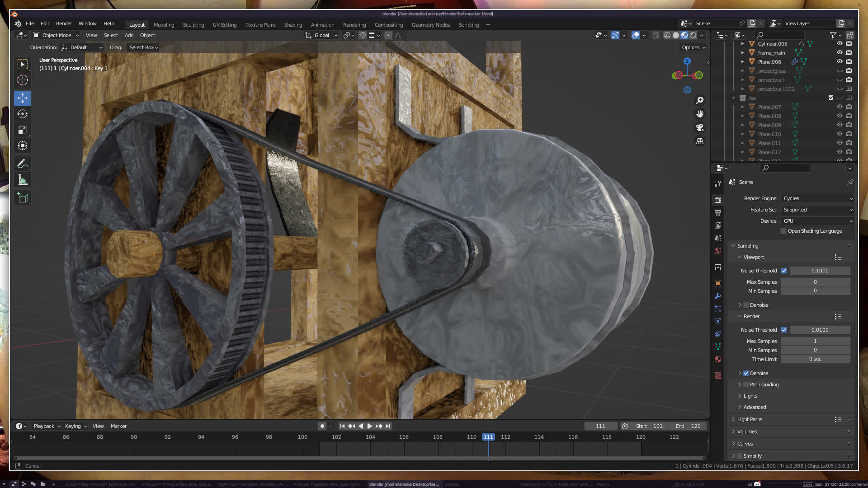This screenshot has height=488, width=868.
Task: Hide Cylinder.006 using its eye icon
Action: point(840,44)
